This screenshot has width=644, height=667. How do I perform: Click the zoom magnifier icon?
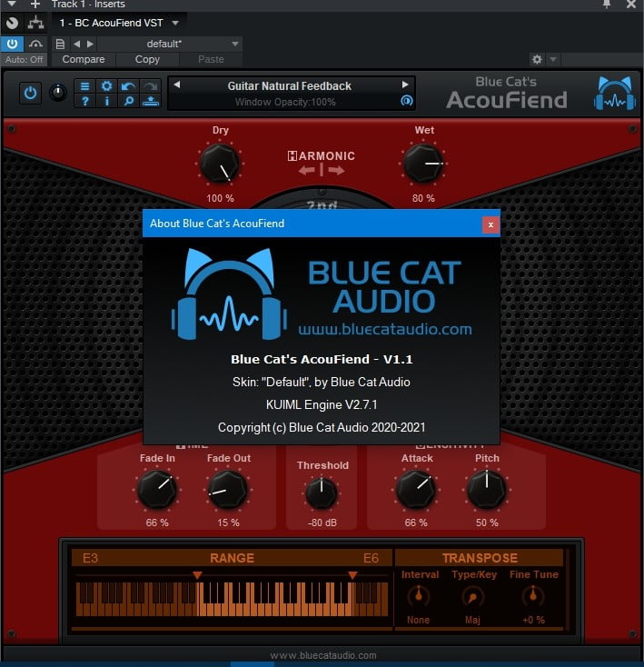click(129, 102)
